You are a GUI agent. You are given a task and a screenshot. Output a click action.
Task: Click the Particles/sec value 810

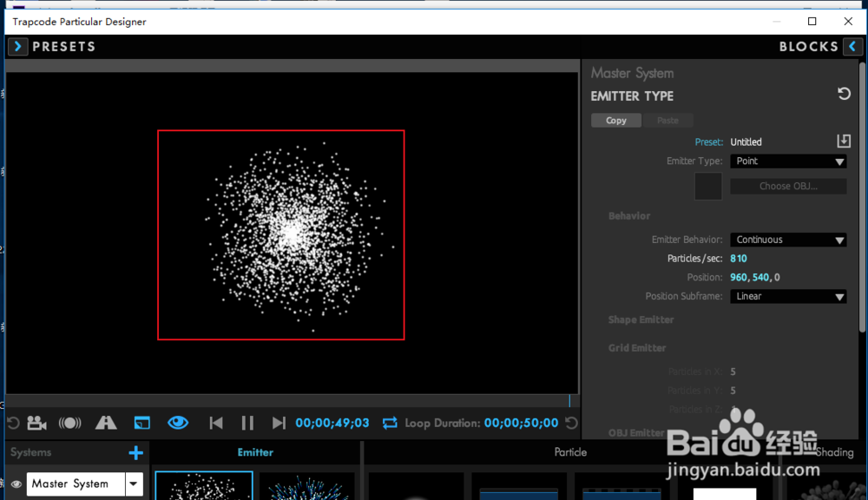tap(739, 259)
